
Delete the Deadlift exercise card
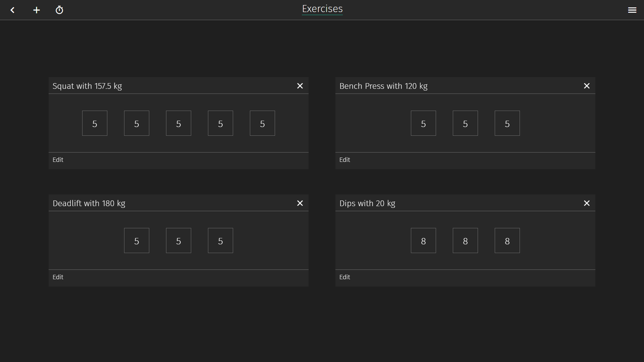click(x=300, y=203)
